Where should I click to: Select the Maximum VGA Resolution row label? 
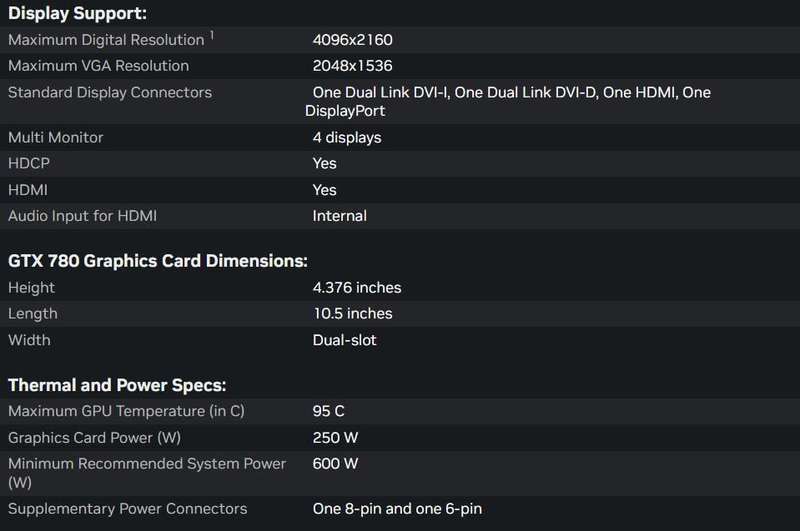(98, 66)
